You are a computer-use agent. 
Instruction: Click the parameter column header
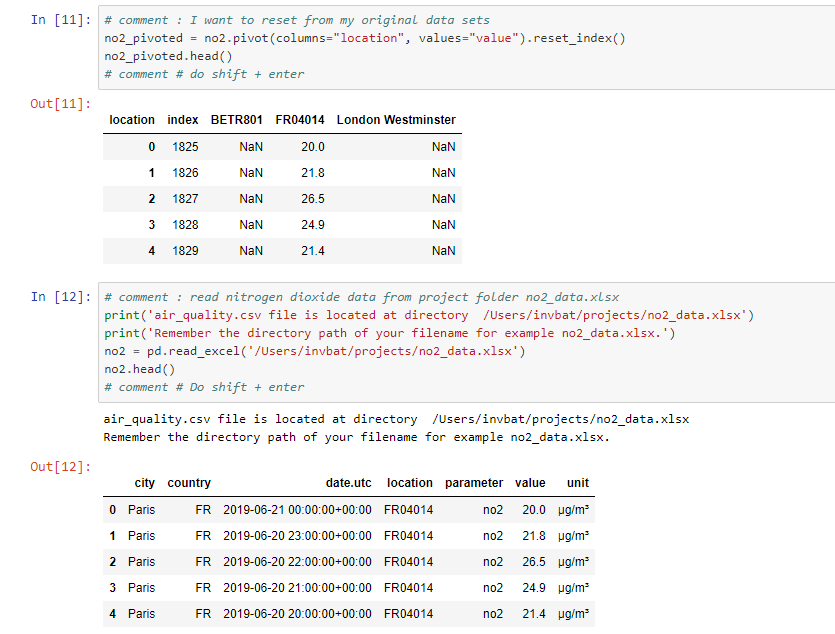pos(474,483)
